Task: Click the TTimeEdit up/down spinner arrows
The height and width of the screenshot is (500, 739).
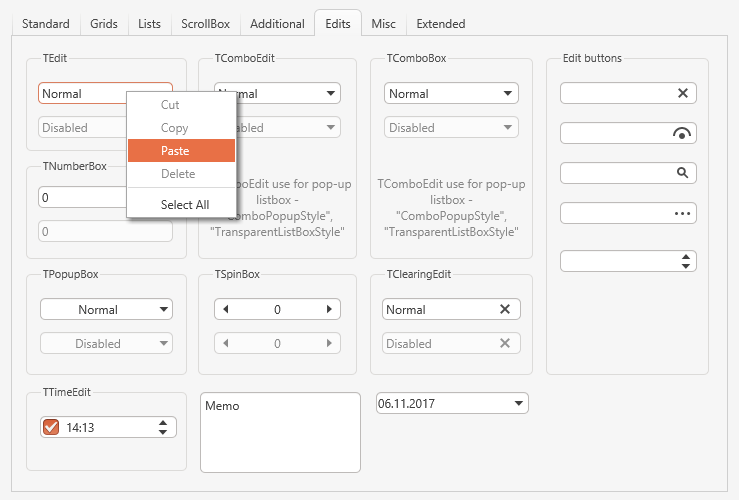Action: pos(163,427)
